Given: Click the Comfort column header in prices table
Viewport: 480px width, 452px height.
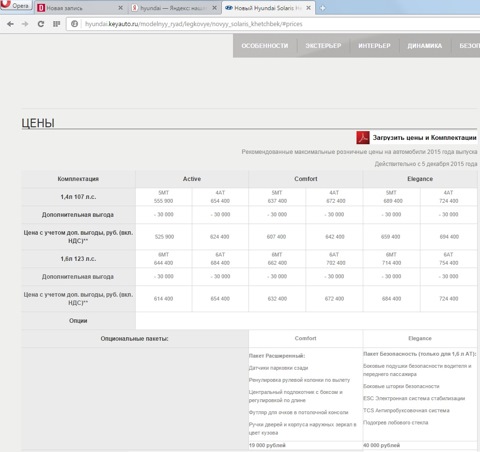Looking at the screenshot, I should point(306,179).
